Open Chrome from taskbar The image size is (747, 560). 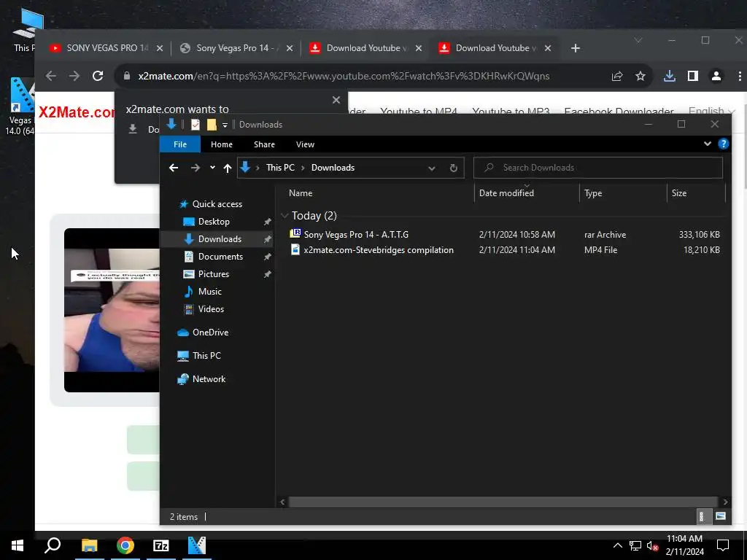click(x=125, y=545)
